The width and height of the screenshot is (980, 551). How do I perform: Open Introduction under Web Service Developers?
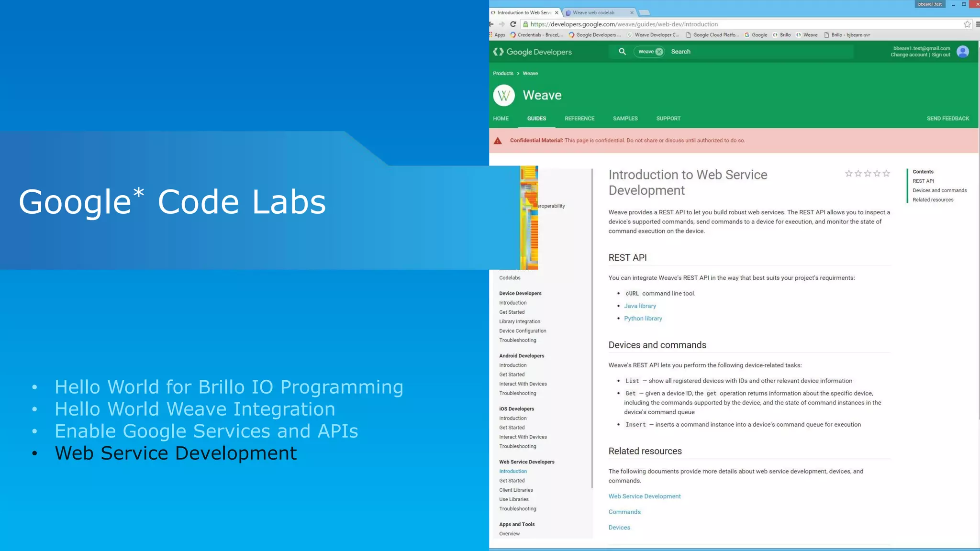coord(513,472)
